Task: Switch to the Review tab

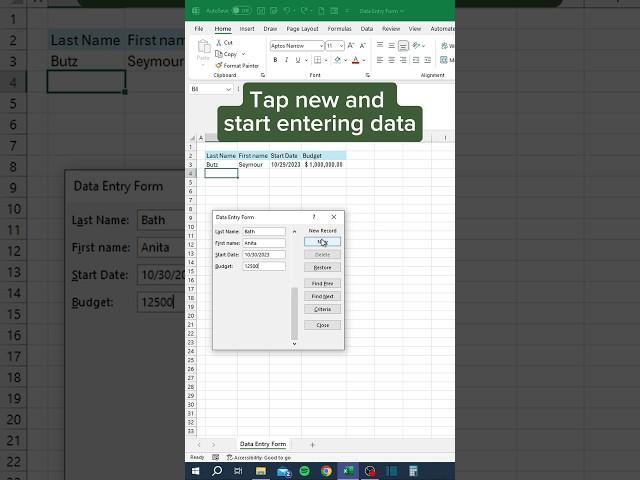Action: (391, 29)
